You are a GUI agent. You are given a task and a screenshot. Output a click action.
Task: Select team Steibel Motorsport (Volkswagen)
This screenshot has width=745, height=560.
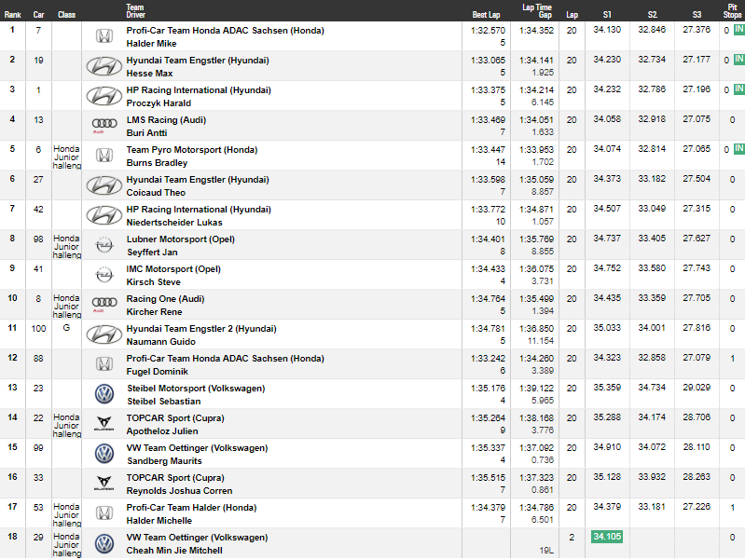click(196, 389)
